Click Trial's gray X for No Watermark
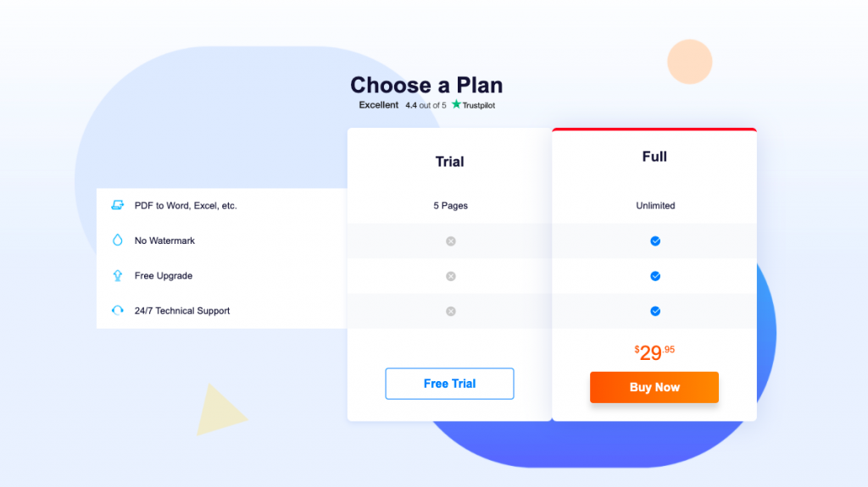Image resolution: width=868 pixels, height=487 pixels. pos(451,241)
